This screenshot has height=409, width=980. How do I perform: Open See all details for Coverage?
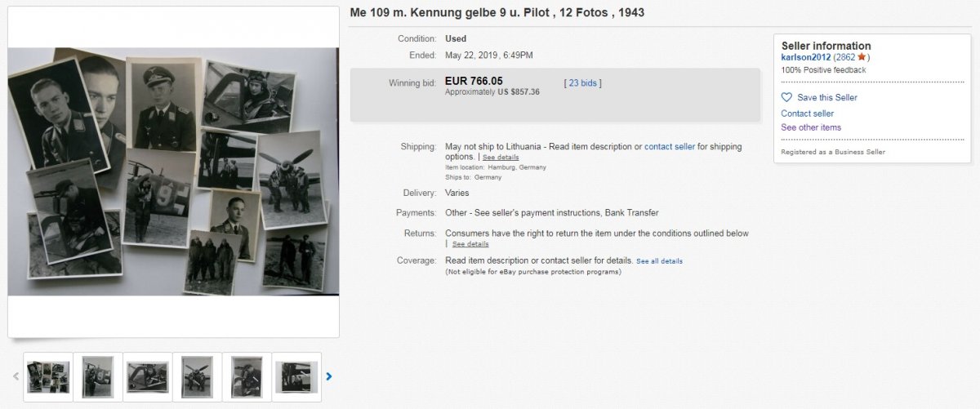660,261
